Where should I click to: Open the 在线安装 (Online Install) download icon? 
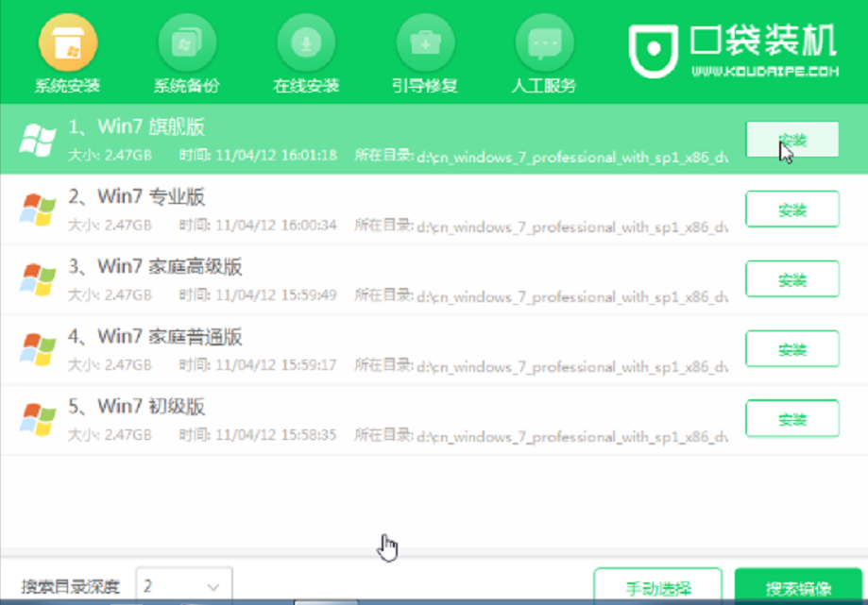303,42
